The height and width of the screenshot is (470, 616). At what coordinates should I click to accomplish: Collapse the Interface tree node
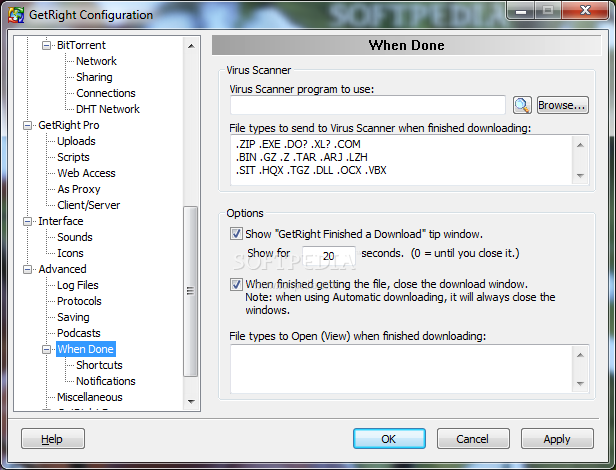coord(28,221)
